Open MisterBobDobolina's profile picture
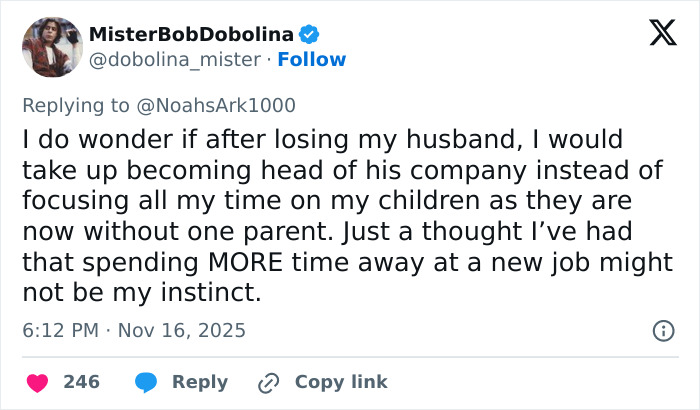 [x=50, y=46]
